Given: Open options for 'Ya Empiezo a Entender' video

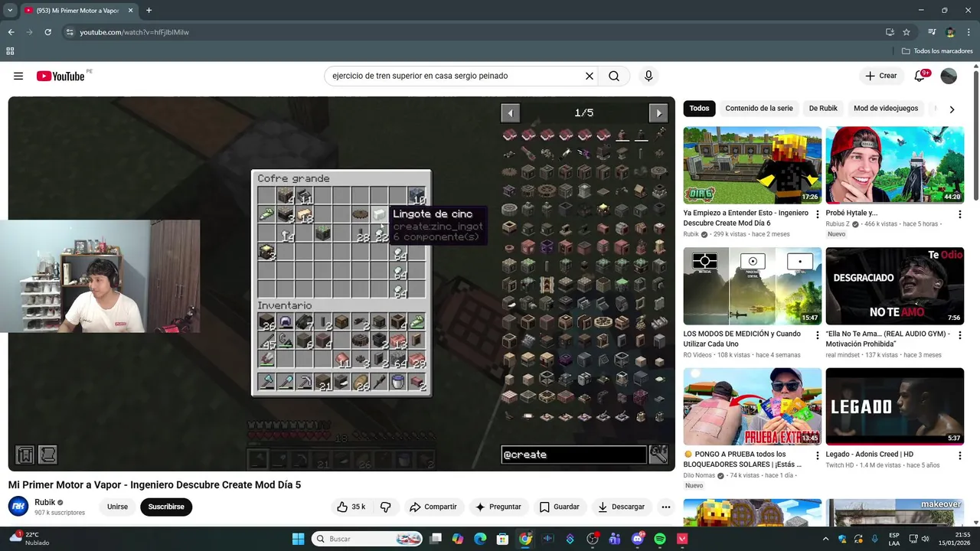Looking at the screenshot, I should (817, 214).
